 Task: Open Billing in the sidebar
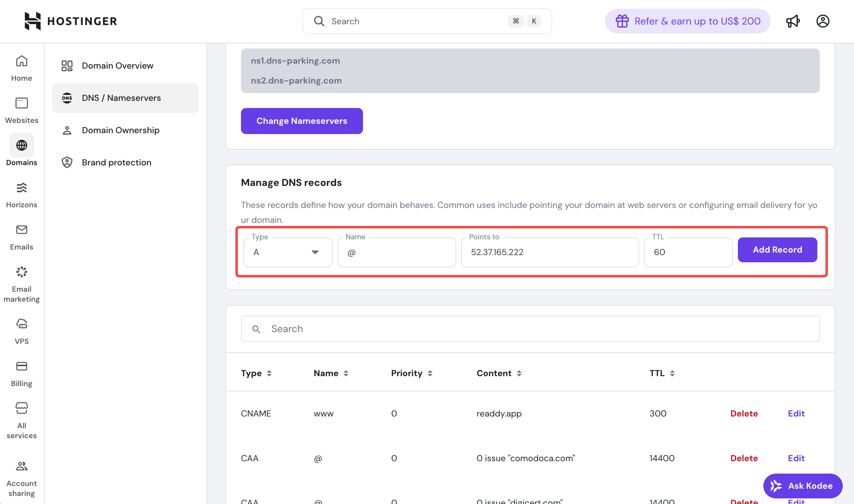click(21, 374)
